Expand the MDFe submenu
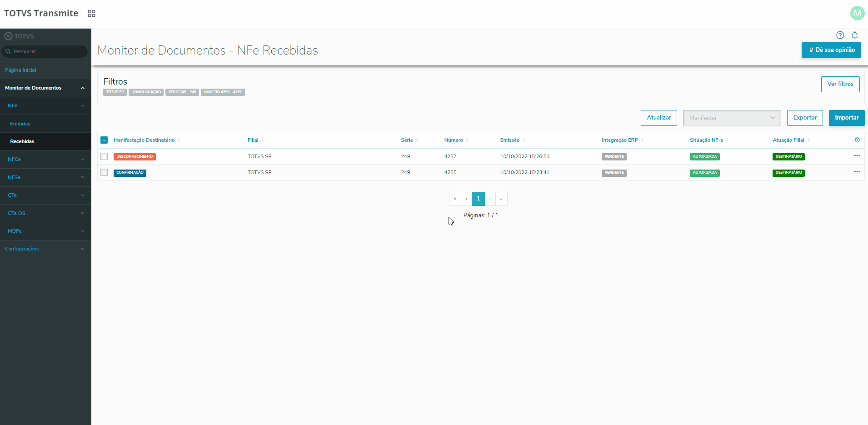The width and height of the screenshot is (868, 425). pos(45,231)
